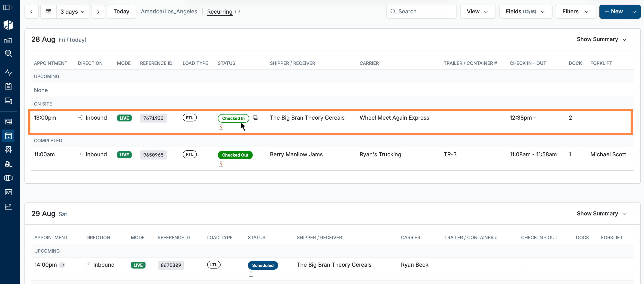Expand Show Summary for 29 Aug

tap(601, 214)
